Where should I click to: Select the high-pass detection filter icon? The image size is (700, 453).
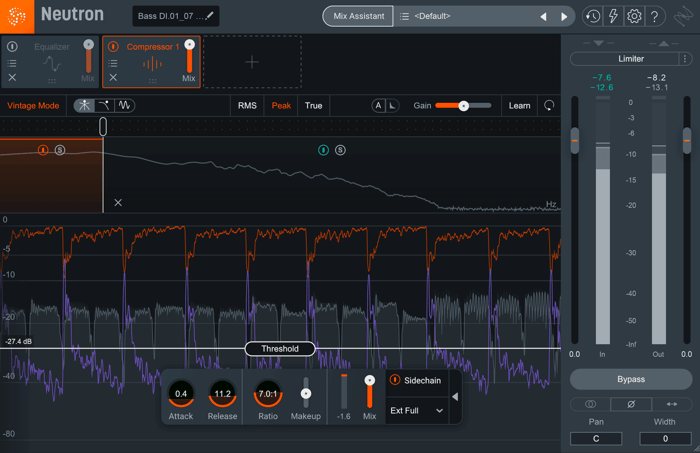[x=104, y=105]
